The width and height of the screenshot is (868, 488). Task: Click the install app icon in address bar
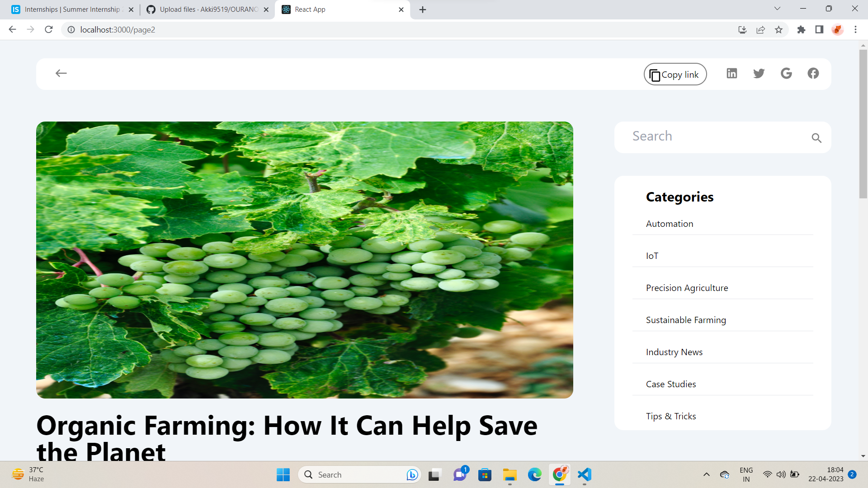[x=742, y=30]
